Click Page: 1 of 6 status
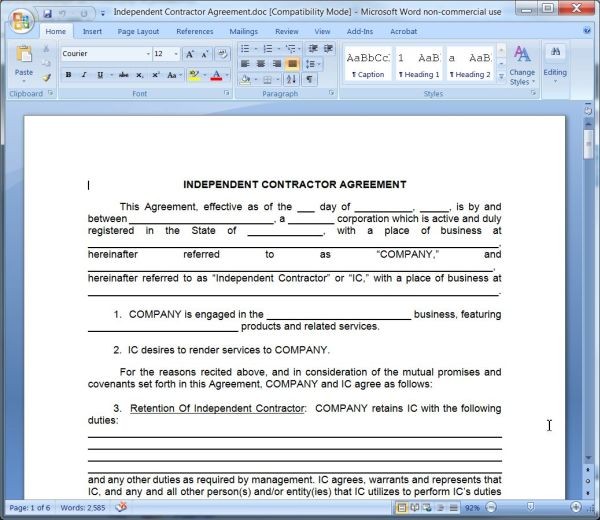Image resolution: width=600 pixels, height=520 pixels. coord(30,508)
